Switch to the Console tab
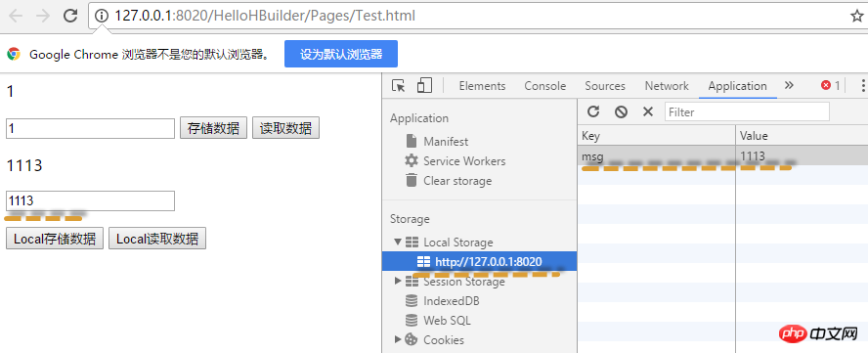This screenshot has width=868, height=353. pyautogui.click(x=545, y=86)
